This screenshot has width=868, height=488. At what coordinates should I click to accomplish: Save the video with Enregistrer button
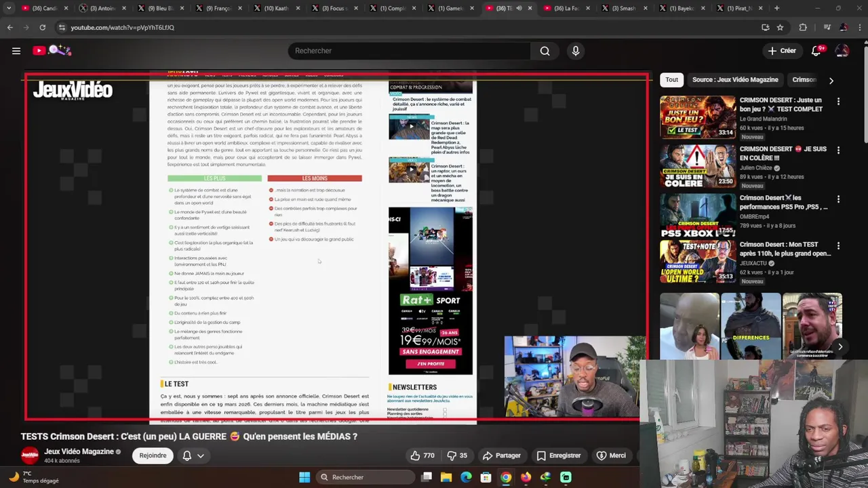[x=559, y=455]
